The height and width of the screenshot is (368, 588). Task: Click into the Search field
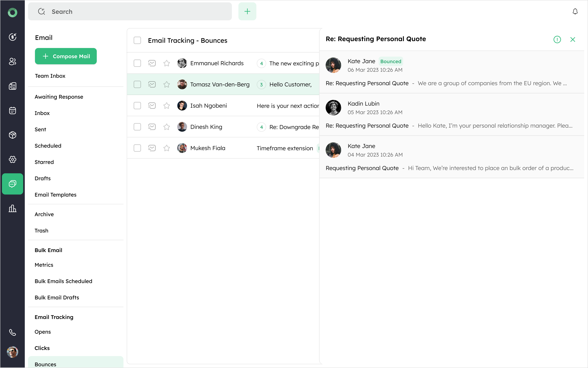pyautogui.click(x=136, y=11)
